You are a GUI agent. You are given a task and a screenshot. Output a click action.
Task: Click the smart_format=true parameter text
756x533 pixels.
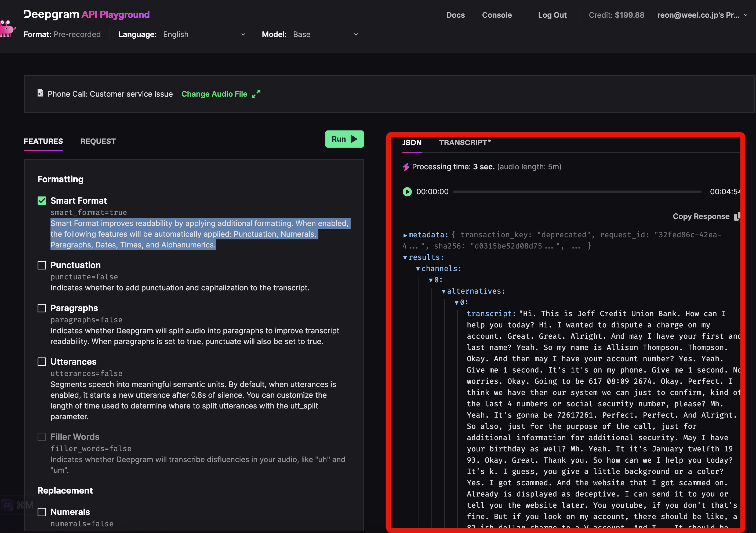(x=89, y=212)
